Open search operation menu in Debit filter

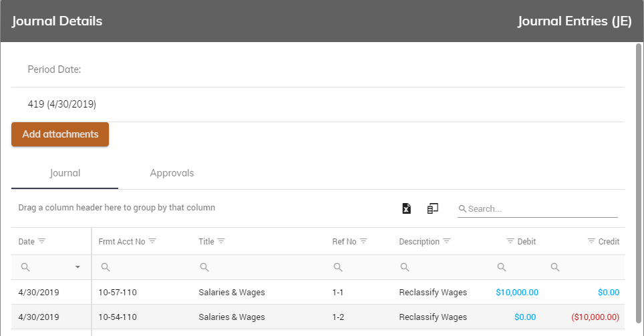click(502, 267)
